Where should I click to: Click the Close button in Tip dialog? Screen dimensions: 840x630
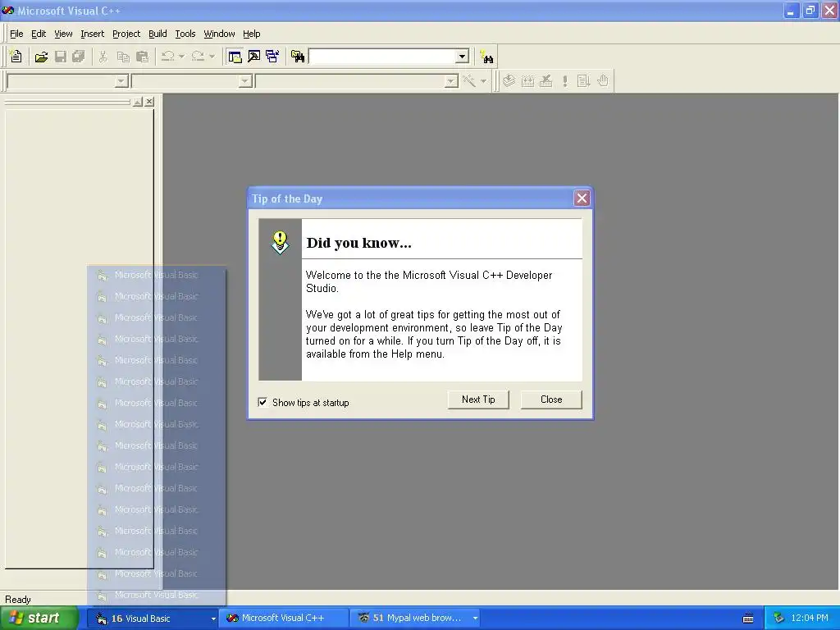551,399
